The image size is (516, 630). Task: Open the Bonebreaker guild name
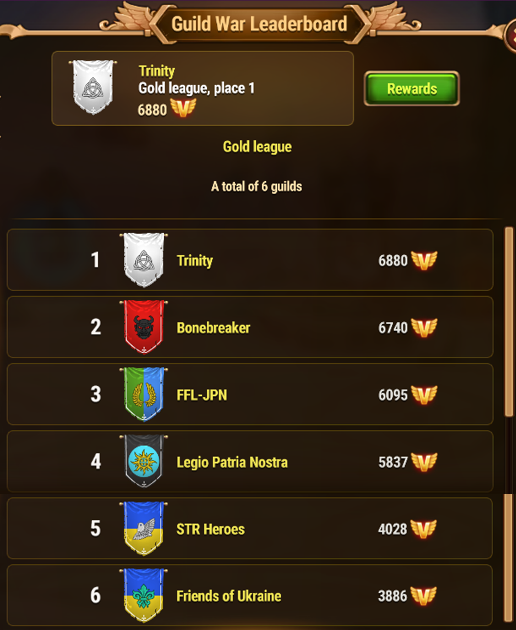click(213, 328)
